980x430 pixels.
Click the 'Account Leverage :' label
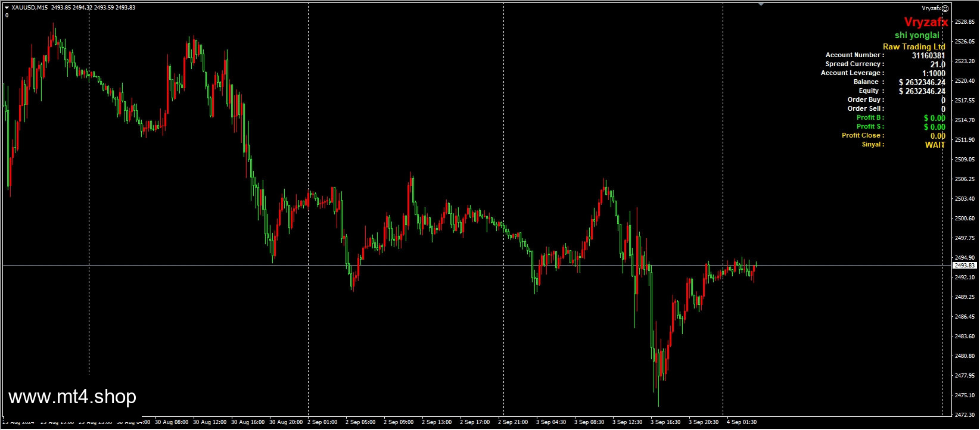852,73
